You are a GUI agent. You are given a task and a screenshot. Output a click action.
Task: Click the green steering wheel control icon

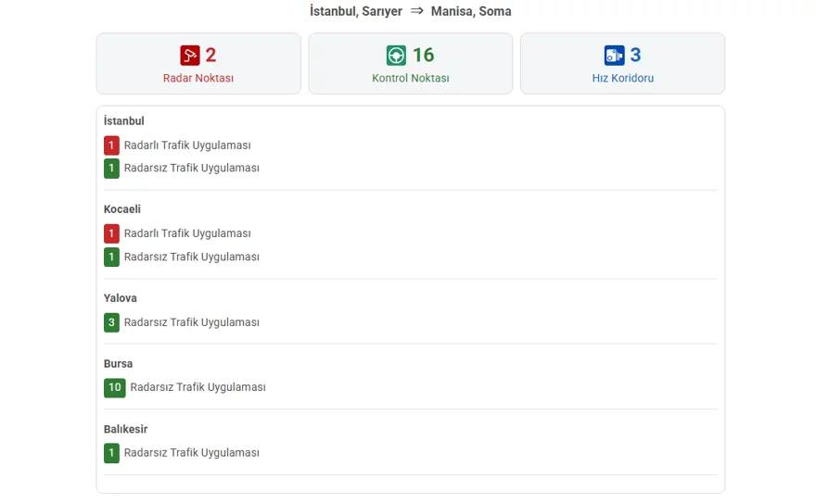tap(397, 56)
